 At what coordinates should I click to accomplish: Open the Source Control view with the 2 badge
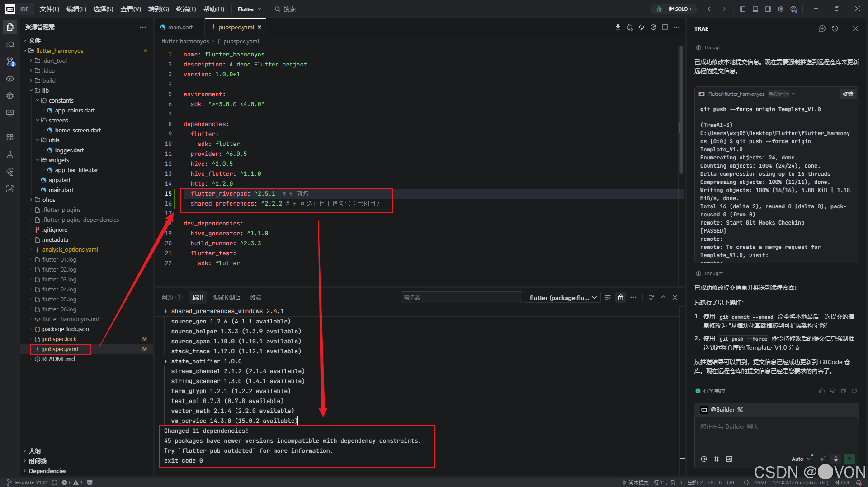pyautogui.click(x=10, y=61)
